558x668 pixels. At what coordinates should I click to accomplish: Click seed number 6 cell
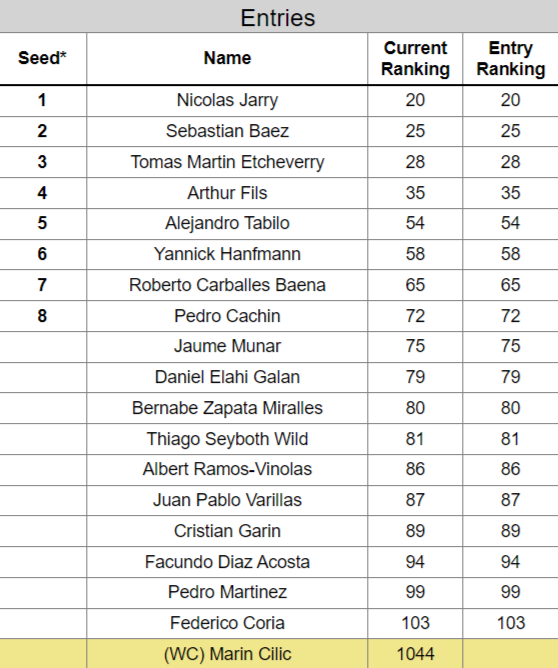42,254
